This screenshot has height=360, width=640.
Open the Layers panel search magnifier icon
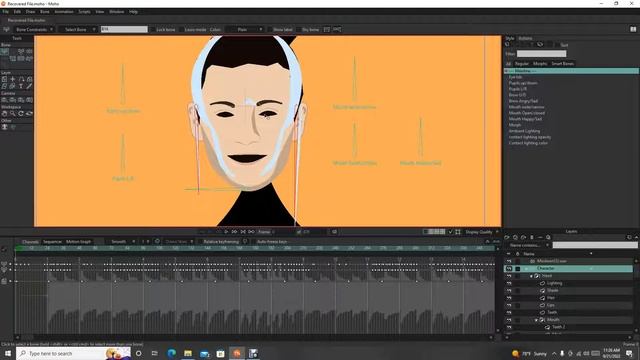coord(549,237)
